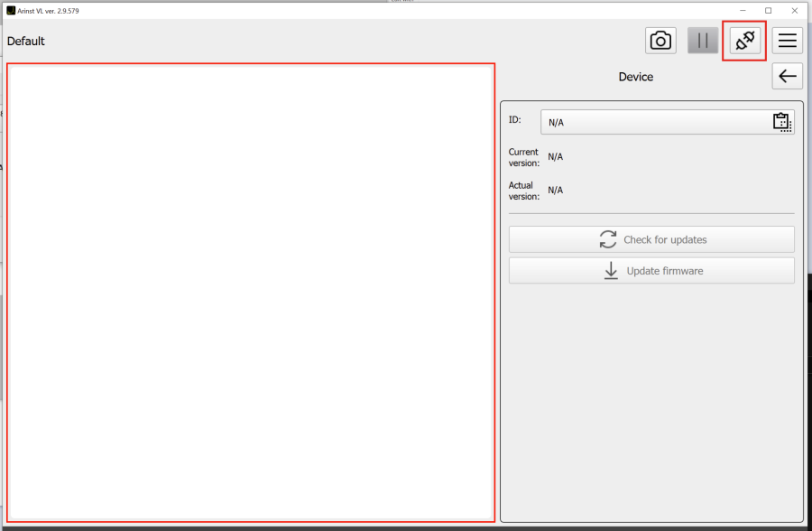812x531 pixels.
Task: Click the download icon in Update firmware
Action: [611, 270]
